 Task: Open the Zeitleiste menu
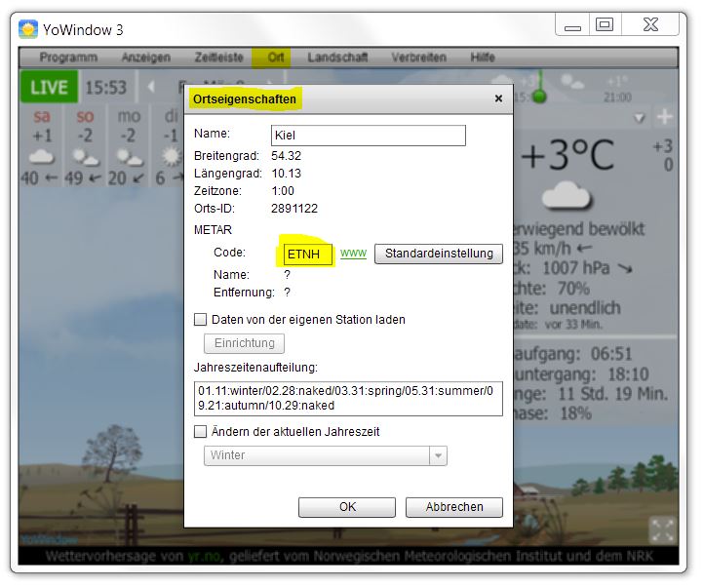coord(218,58)
